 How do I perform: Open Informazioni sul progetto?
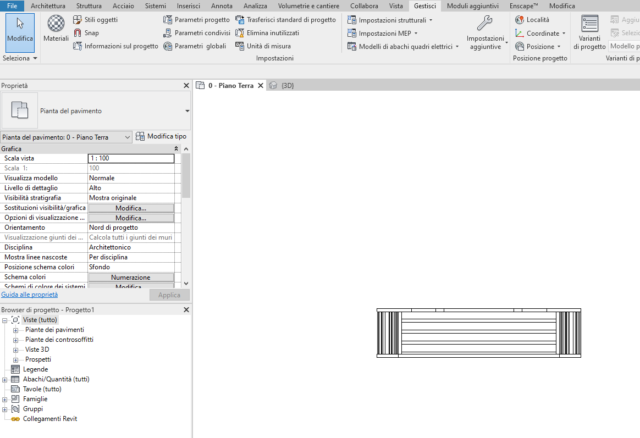coord(116,46)
